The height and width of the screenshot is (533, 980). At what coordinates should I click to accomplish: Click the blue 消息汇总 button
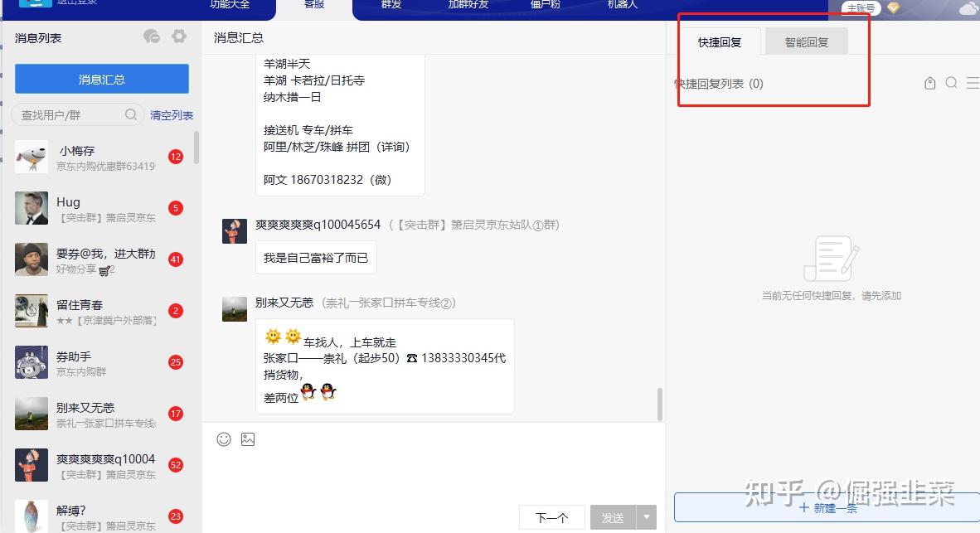102,79
